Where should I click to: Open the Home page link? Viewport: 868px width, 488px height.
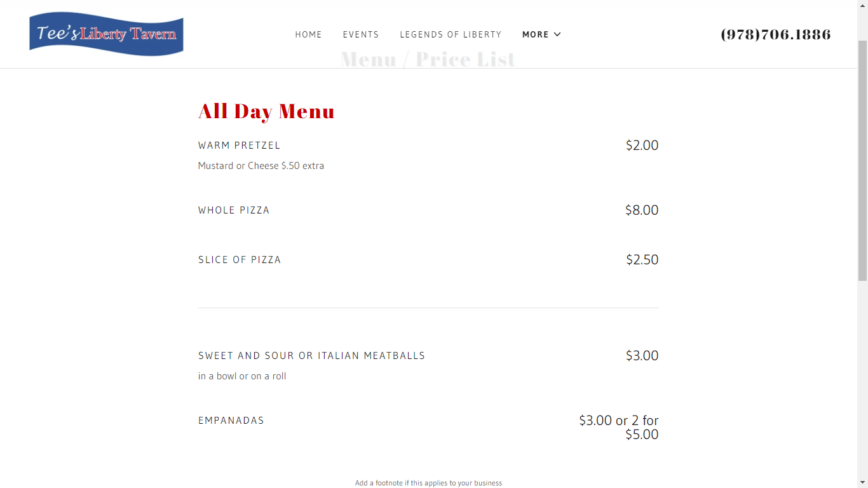[x=308, y=34]
